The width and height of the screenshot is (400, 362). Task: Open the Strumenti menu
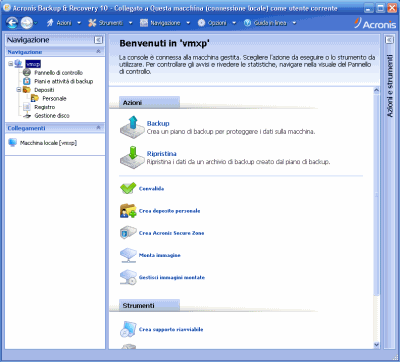click(111, 23)
